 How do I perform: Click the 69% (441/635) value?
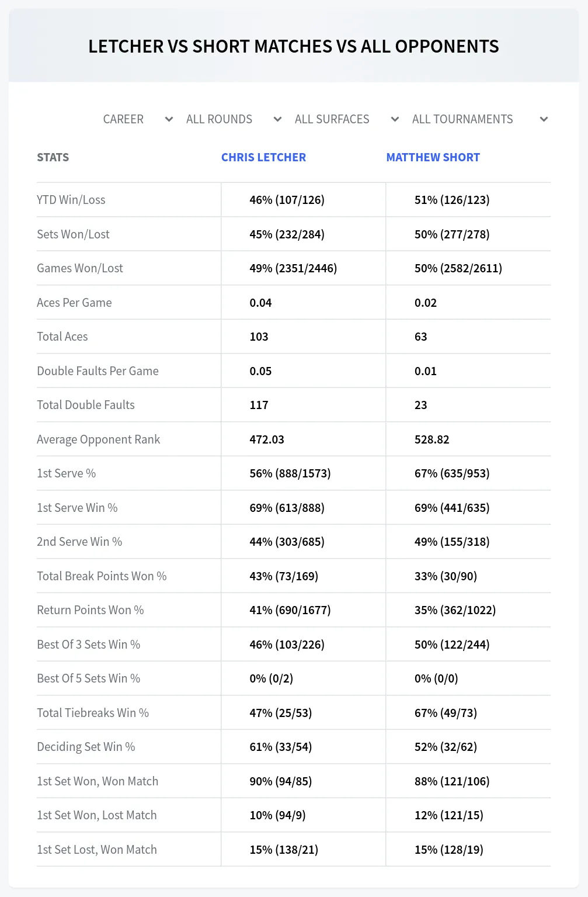[x=452, y=508]
